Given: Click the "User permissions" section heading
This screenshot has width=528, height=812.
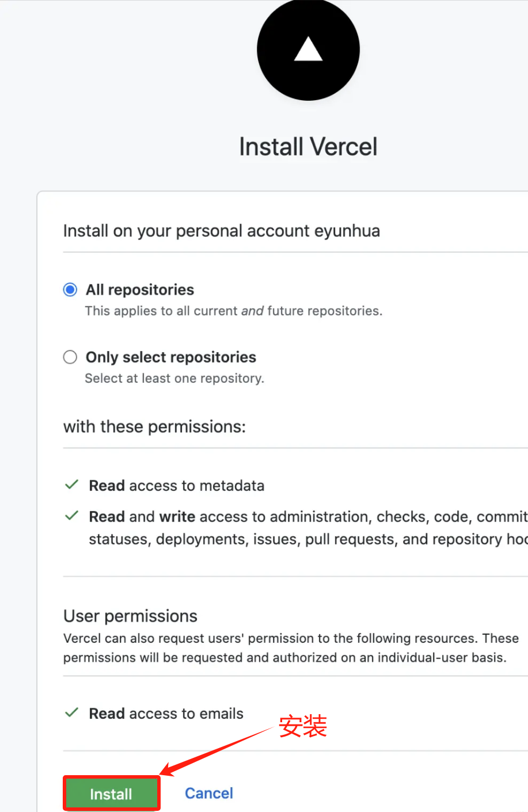Looking at the screenshot, I should click(130, 616).
